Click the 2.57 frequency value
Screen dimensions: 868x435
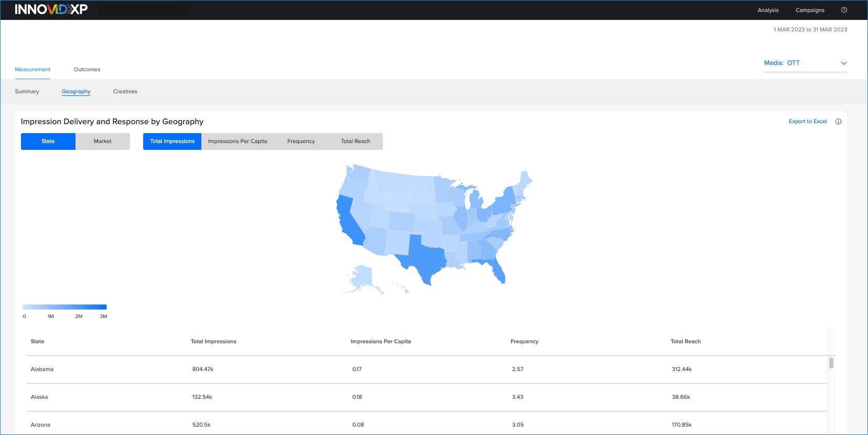coord(518,369)
